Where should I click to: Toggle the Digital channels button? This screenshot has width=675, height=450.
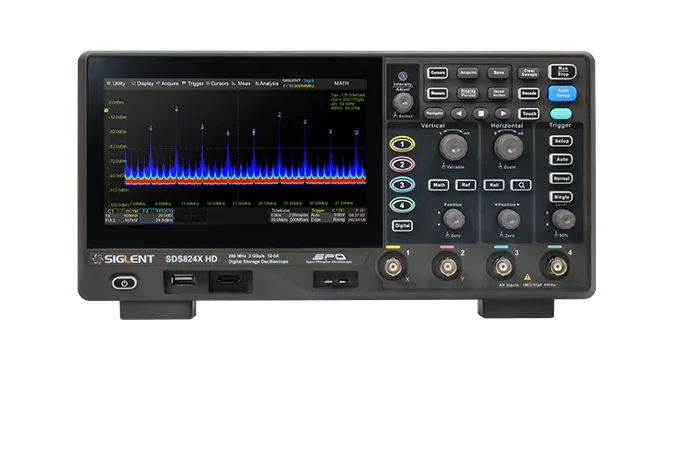[x=403, y=226]
